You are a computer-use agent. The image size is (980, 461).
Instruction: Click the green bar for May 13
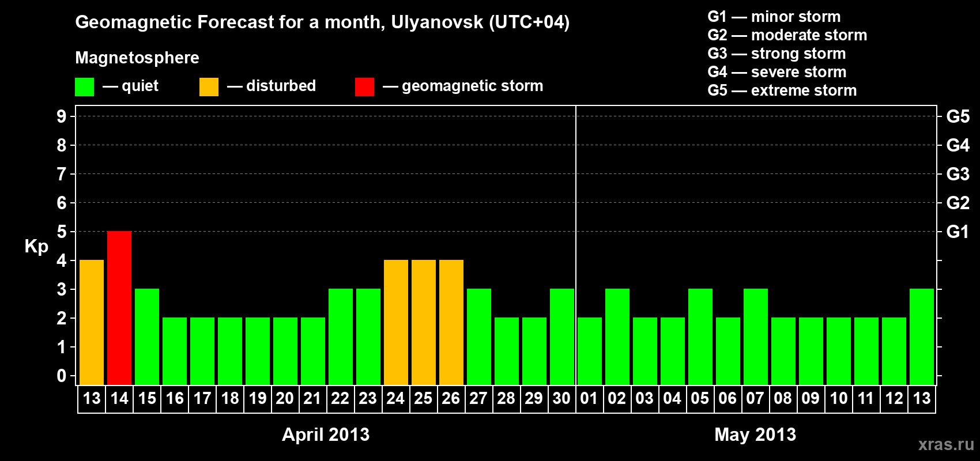(x=922, y=337)
